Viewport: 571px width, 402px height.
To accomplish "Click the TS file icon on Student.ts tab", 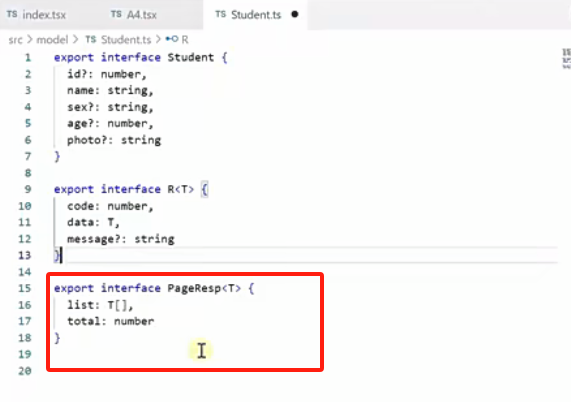I will [220, 14].
